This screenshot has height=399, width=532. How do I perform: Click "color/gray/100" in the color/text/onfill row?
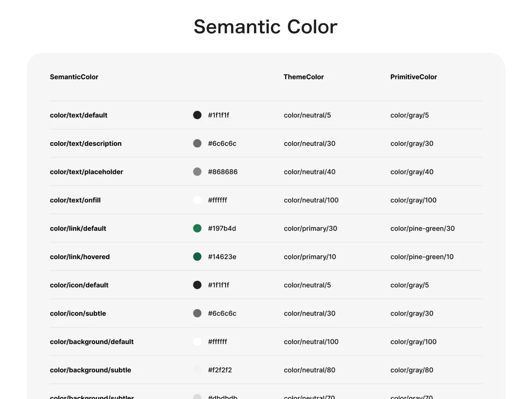(414, 200)
